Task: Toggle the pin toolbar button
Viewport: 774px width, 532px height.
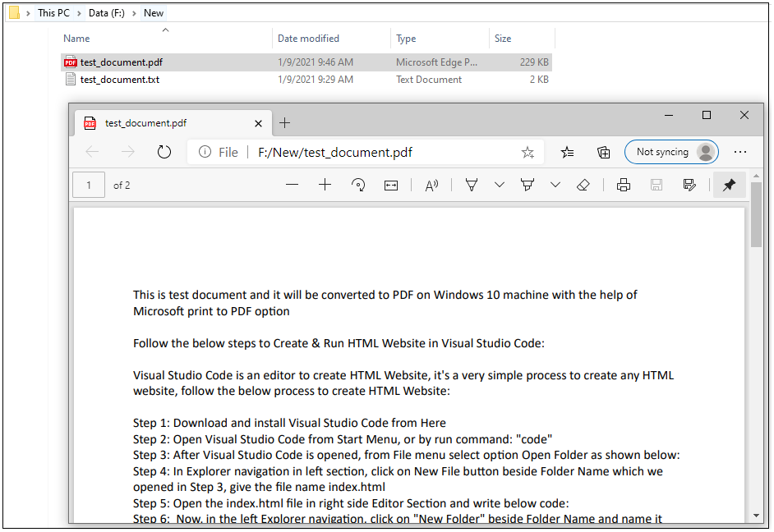Action: point(729,185)
